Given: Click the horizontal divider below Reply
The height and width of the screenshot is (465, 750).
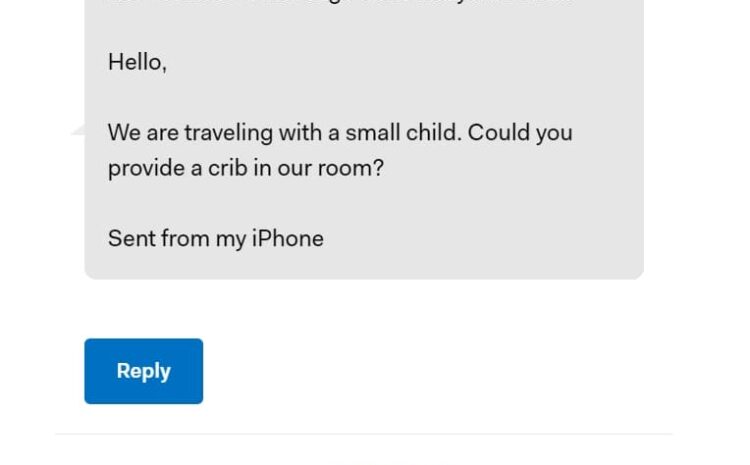Looking at the screenshot, I should click(x=364, y=434).
